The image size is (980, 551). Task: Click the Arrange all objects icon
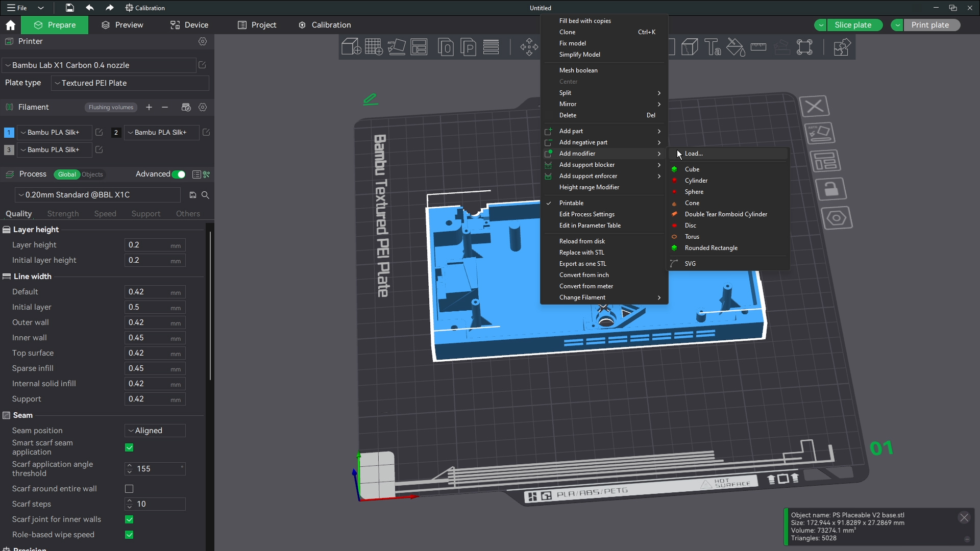point(419,47)
